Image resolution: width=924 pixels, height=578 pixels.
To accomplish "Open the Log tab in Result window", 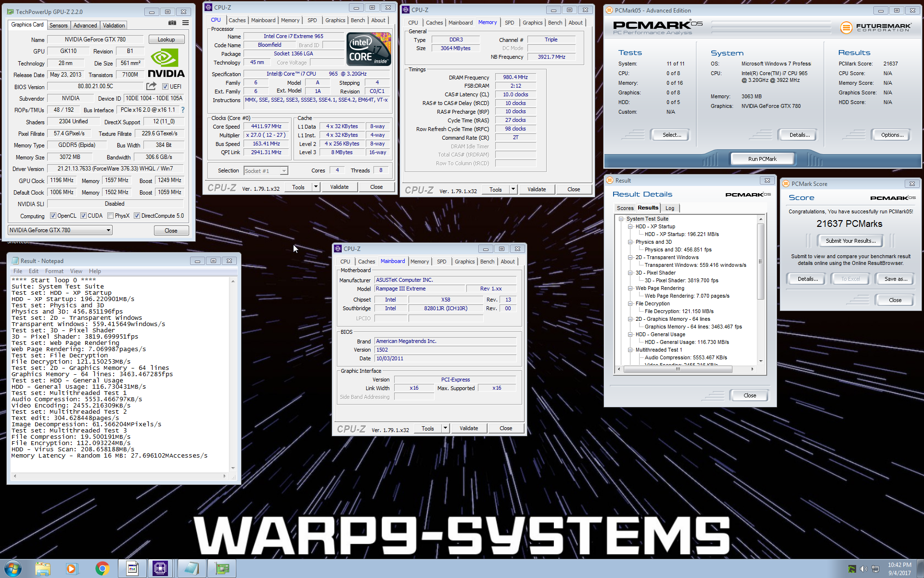I will tap(670, 208).
